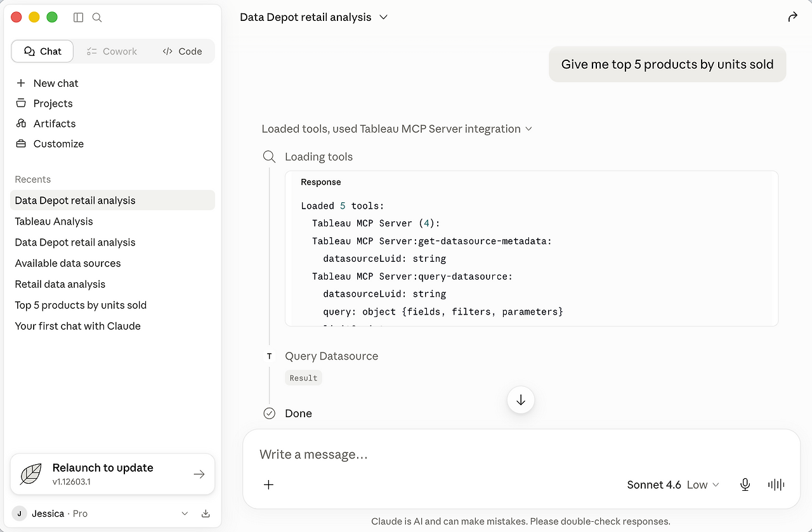
Task: Click the share arrow icon
Action: [792, 17]
